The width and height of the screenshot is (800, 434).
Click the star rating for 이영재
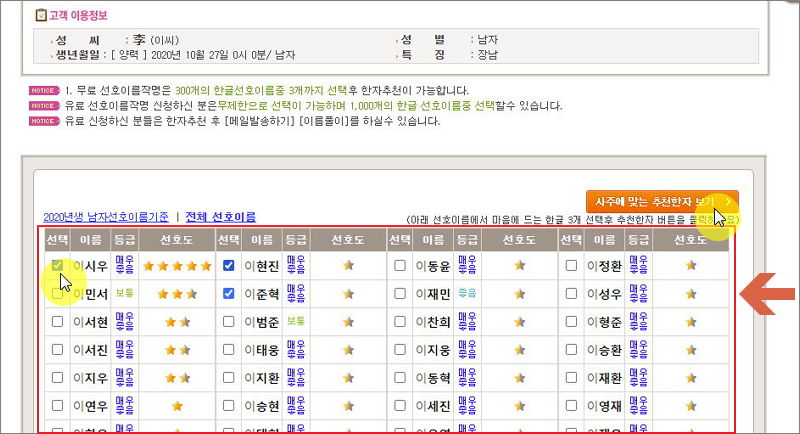click(x=691, y=406)
